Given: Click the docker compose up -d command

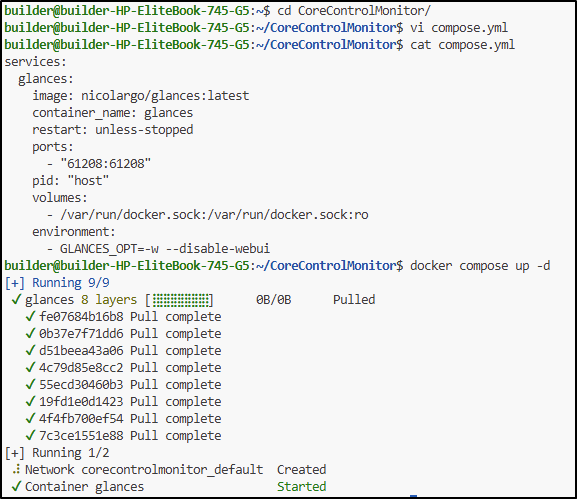Looking at the screenshot, I should [480, 266].
